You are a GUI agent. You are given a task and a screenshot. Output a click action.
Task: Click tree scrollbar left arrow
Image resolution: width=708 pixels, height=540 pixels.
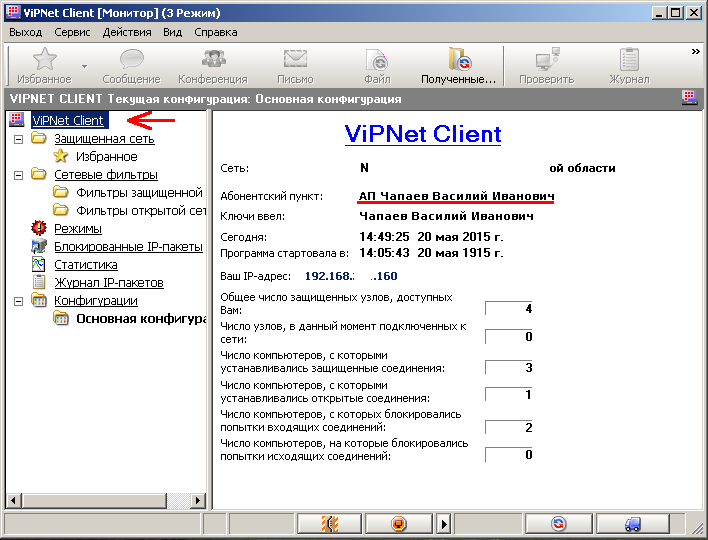tap(14, 500)
